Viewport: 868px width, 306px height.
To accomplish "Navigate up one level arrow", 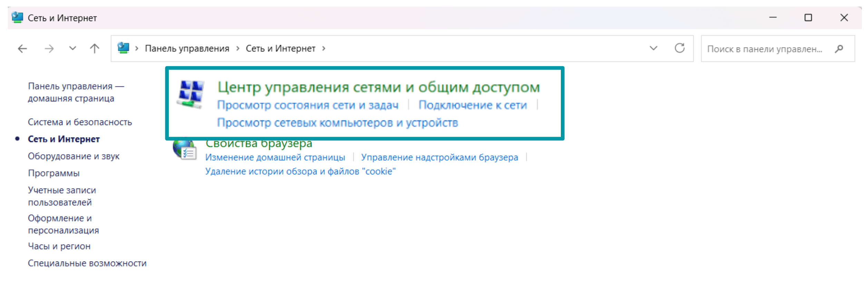I will pyautogui.click(x=95, y=49).
